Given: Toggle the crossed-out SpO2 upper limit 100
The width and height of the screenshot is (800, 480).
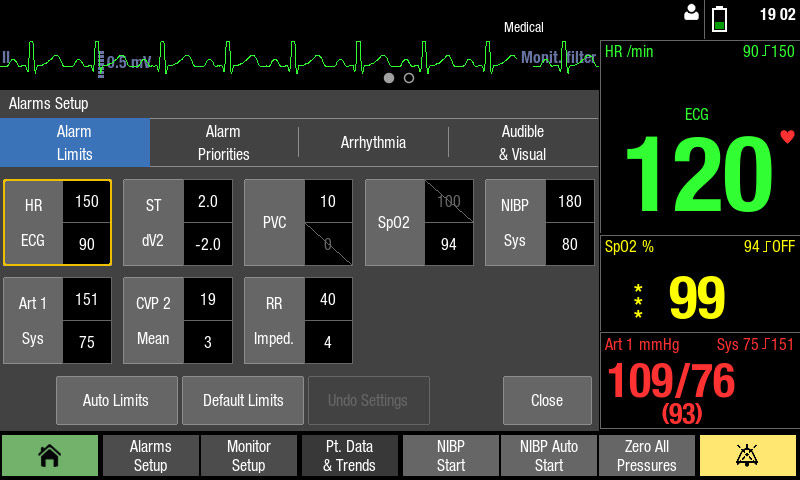Looking at the screenshot, I should pos(449,201).
